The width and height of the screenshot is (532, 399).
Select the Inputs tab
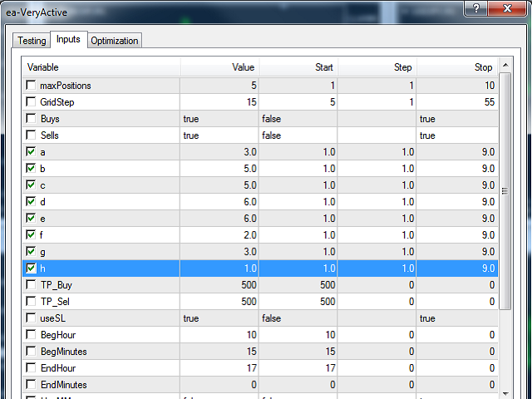[68, 40]
